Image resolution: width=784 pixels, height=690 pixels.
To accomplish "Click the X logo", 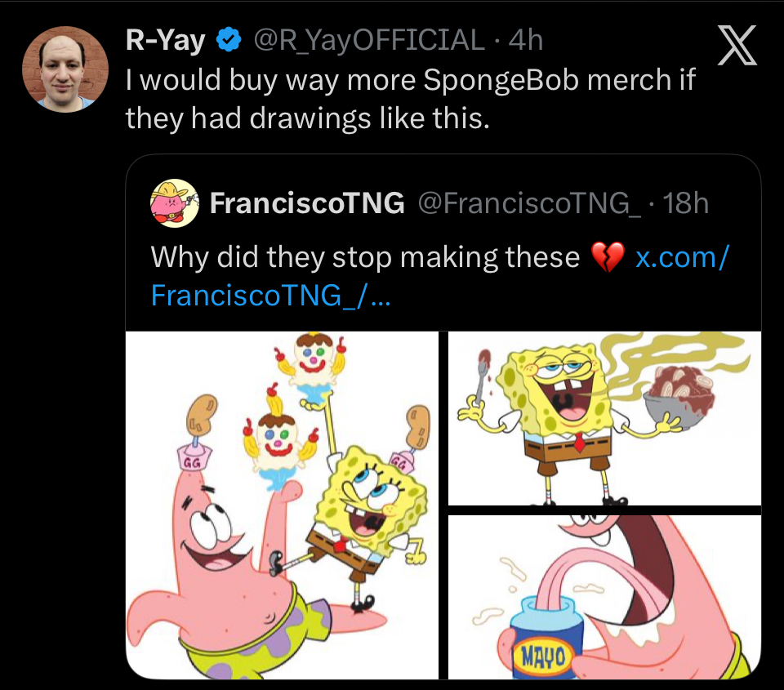I will pyautogui.click(x=736, y=46).
